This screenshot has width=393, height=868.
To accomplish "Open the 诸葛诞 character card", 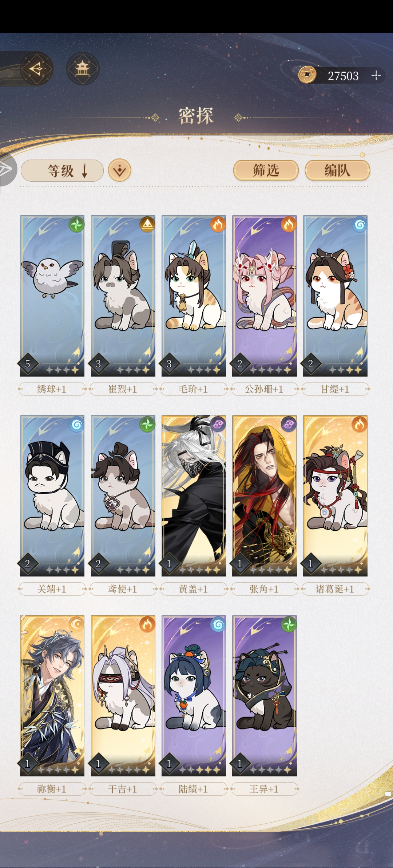I will point(335,496).
